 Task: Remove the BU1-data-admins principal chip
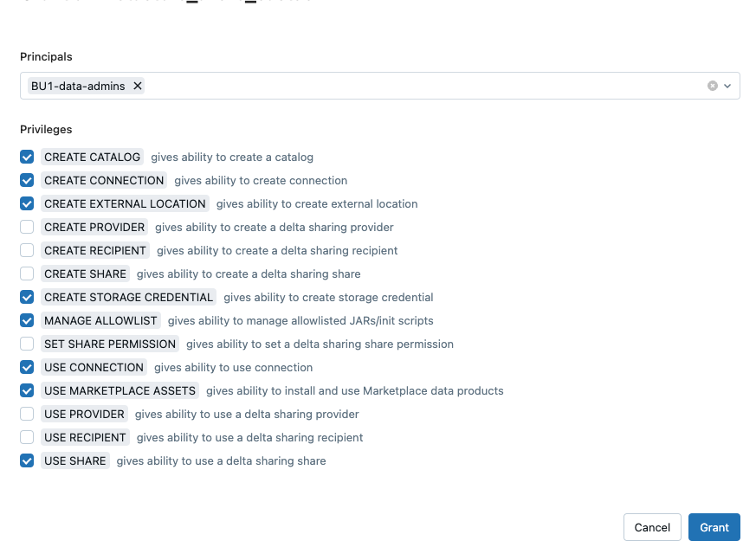click(x=138, y=86)
